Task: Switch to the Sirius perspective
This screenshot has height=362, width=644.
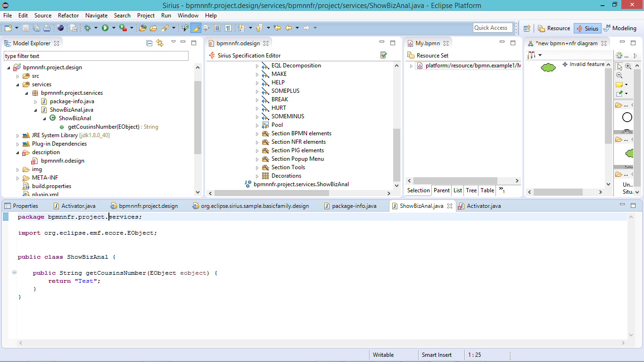Action: (x=587, y=28)
